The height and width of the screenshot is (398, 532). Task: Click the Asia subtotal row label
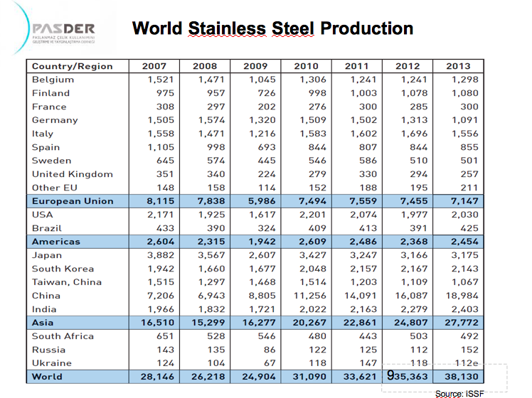tap(42, 323)
